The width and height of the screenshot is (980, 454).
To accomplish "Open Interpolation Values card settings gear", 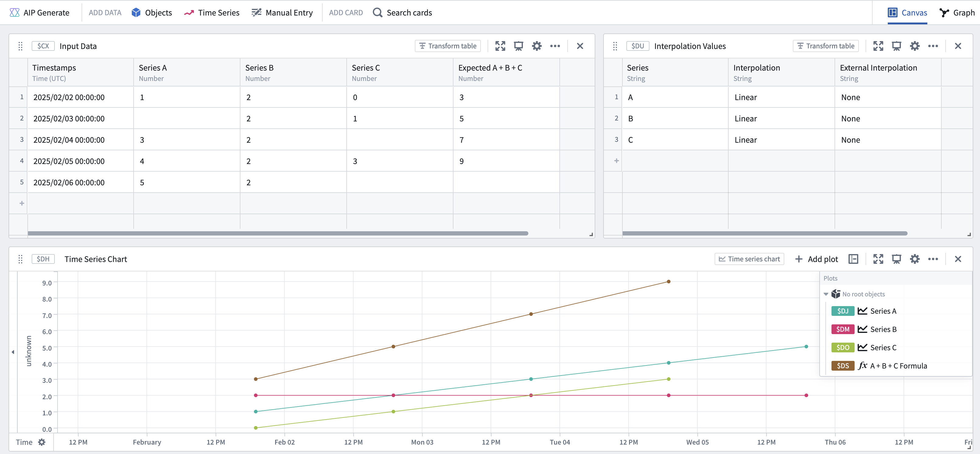I will (915, 46).
